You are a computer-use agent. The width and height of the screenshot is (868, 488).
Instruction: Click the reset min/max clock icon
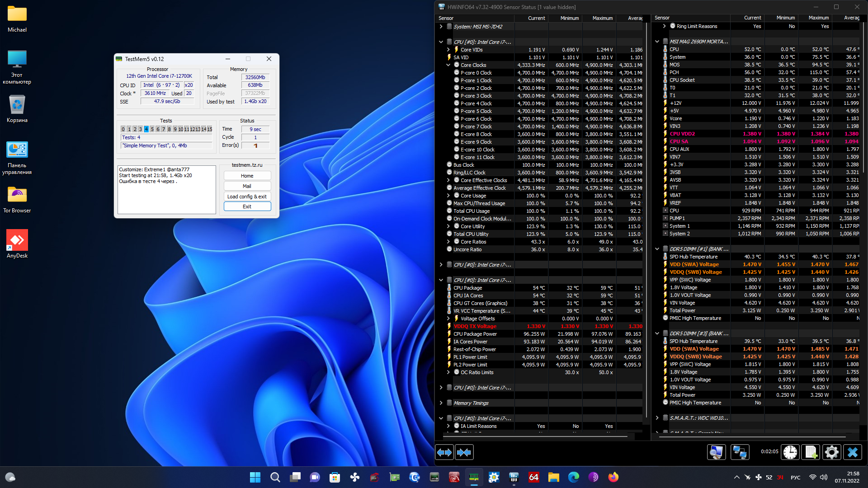(x=790, y=452)
